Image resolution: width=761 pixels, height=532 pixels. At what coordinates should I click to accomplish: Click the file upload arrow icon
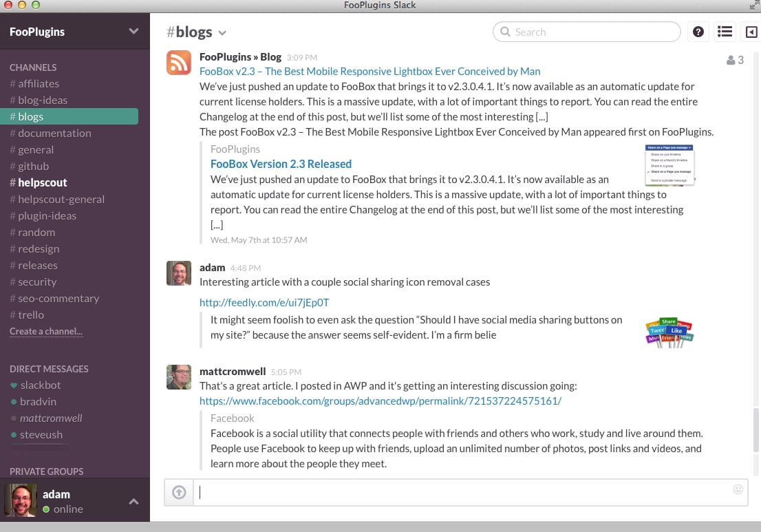click(x=179, y=492)
